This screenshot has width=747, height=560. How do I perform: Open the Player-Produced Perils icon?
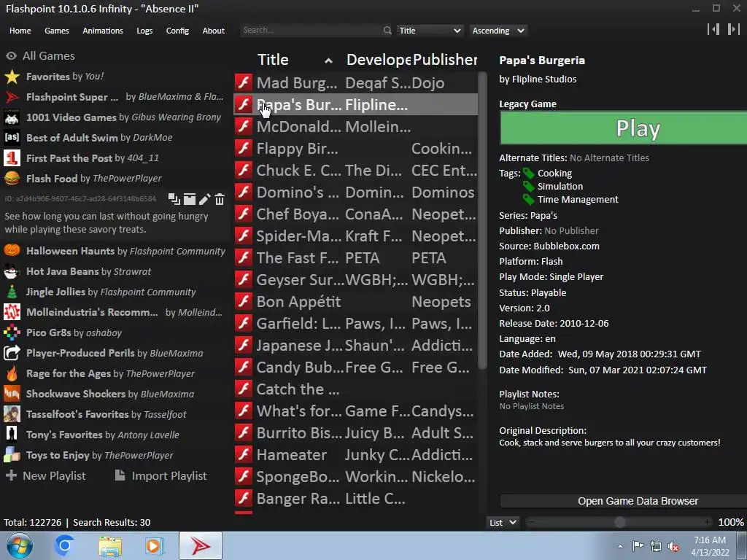coord(12,353)
